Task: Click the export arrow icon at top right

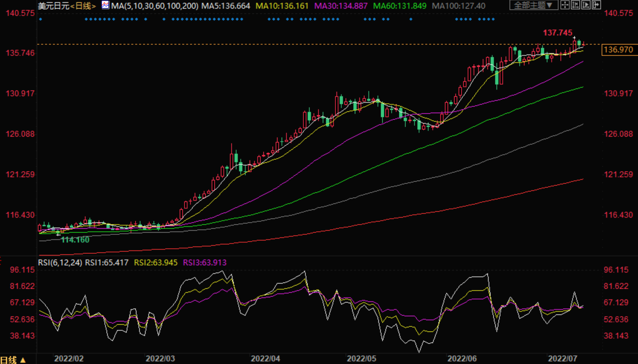Action: pos(596,5)
